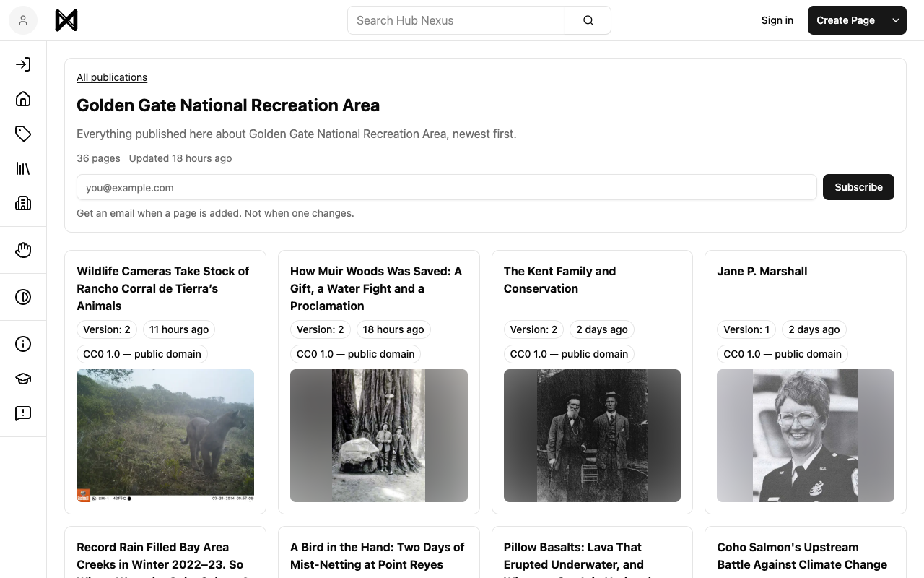This screenshot has width=924, height=578.
Task: Click the Subscribe button
Action: (858, 187)
